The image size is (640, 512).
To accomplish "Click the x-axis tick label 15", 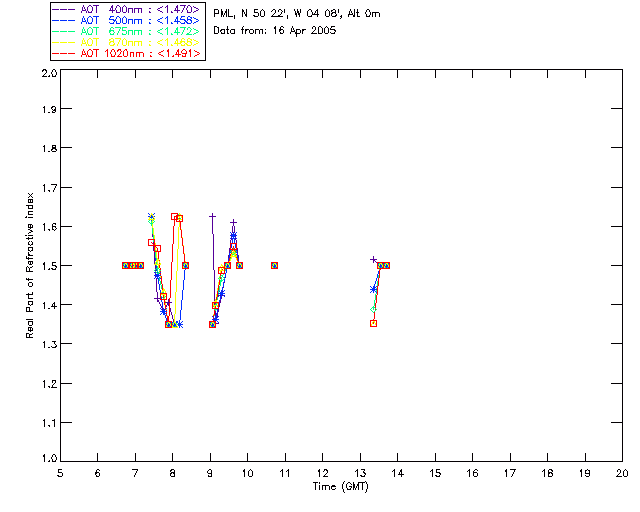I will pyautogui.click(x=435, y=473).
